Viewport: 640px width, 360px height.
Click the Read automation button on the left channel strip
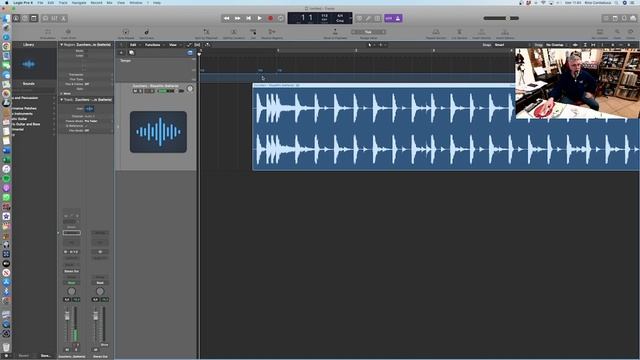(x=71, y=282)
